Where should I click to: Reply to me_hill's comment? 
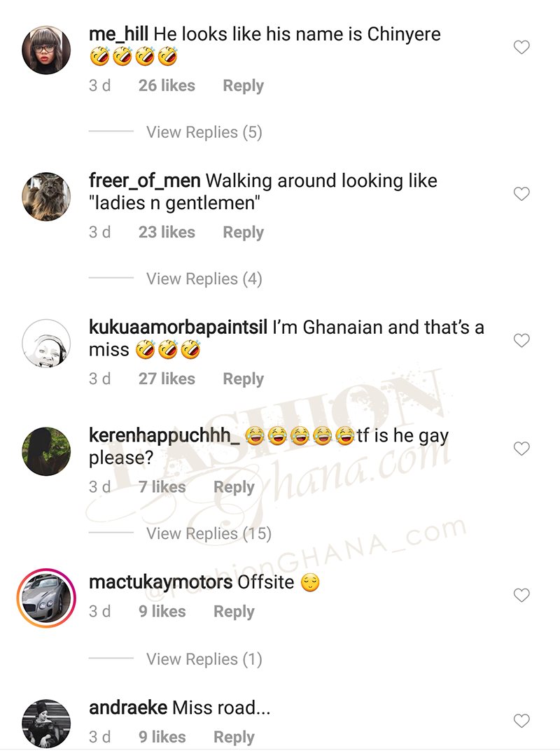[244, 86]
